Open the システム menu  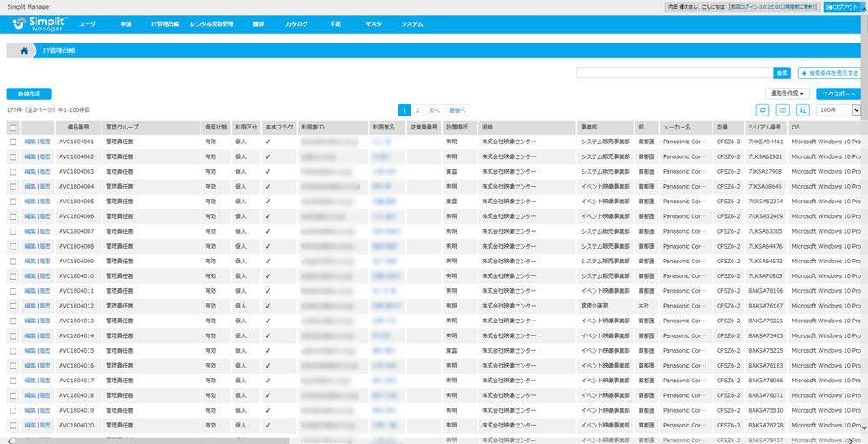pos(412,24)
